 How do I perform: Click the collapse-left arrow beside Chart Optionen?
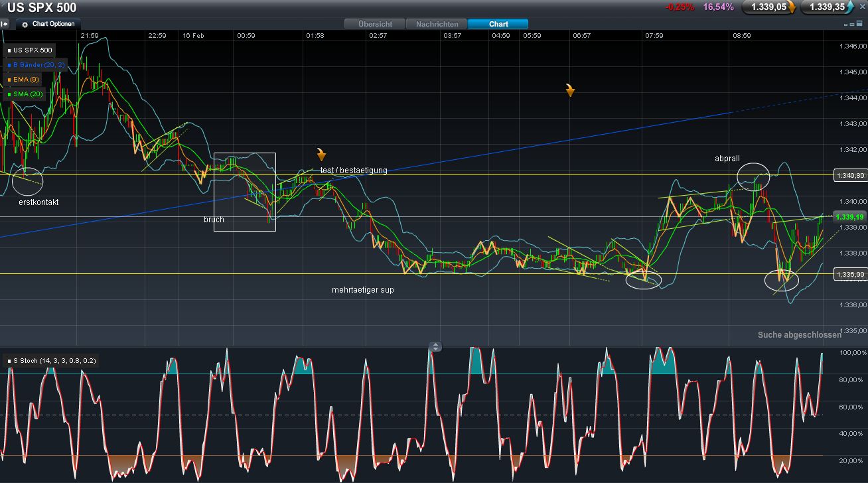point(5,24)
